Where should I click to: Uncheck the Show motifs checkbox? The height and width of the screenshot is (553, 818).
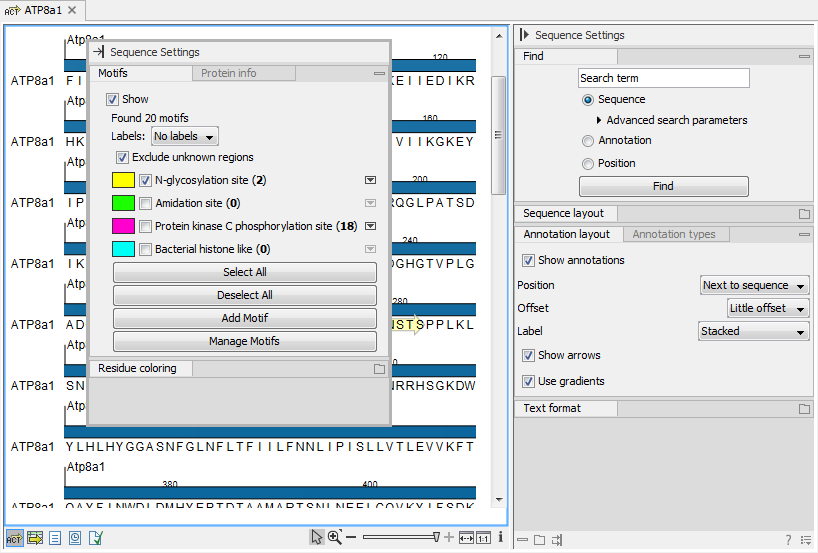pos(112,99)
